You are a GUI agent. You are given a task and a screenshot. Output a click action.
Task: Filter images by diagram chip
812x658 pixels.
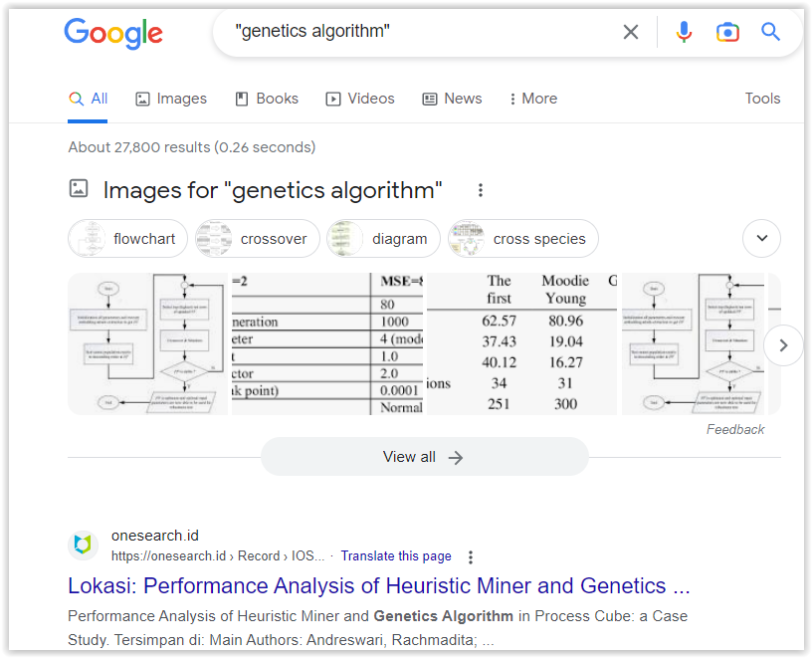tap(383, 238)
